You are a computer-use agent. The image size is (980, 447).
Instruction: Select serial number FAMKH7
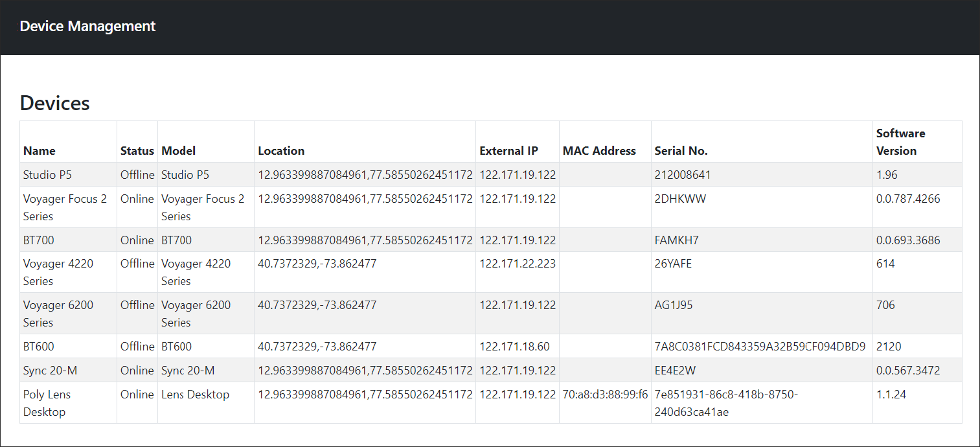pyautogui.click(x=677, y=240)
